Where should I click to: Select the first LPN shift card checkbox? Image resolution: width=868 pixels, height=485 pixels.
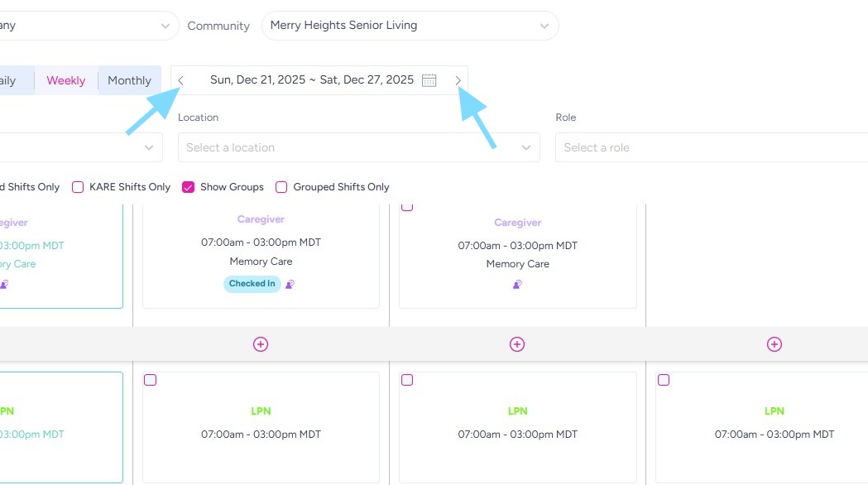(x=151, y=380)
